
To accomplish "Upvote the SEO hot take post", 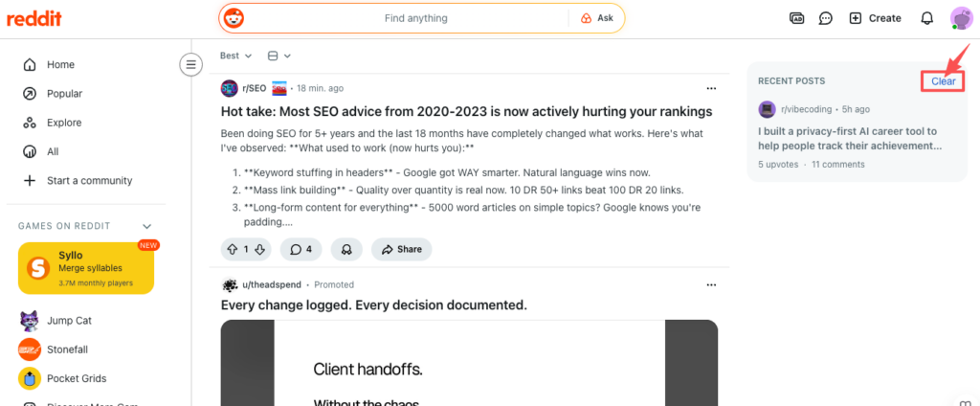I will point(231,249).
